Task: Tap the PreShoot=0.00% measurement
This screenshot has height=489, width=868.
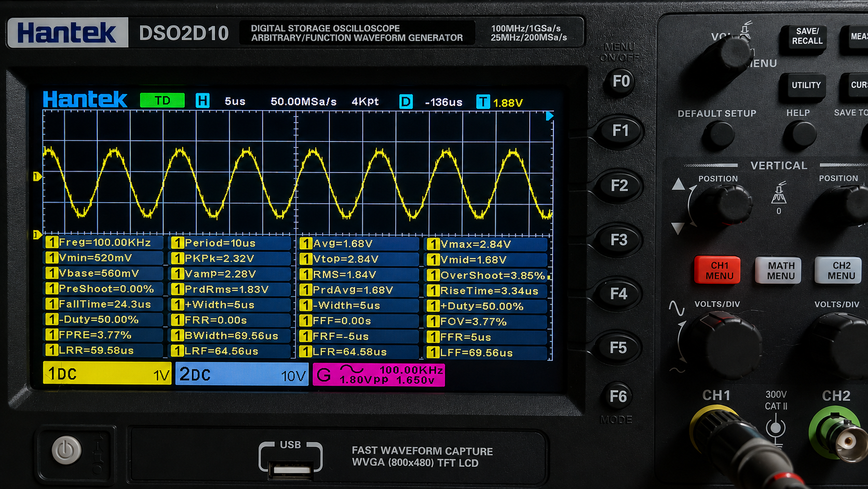Action: click(104, 288)
